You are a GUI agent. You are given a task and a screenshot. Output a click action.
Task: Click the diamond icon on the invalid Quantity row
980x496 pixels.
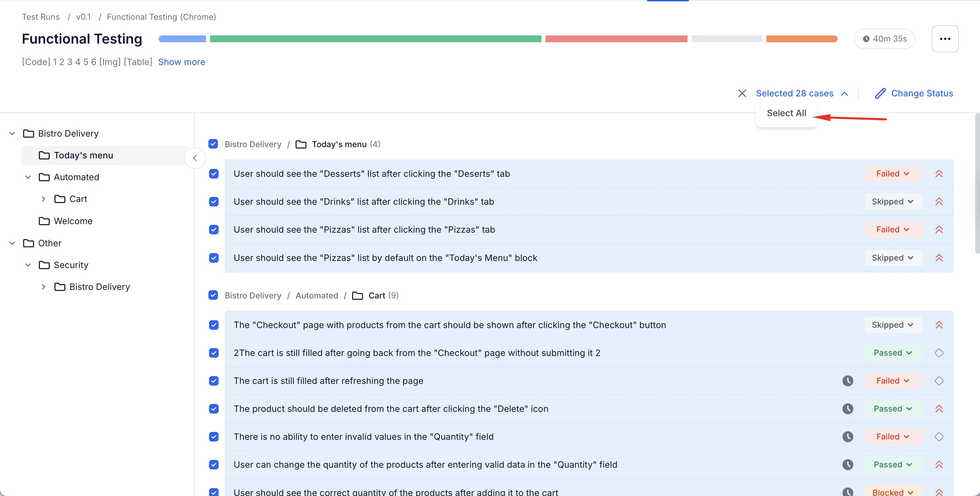point(939,437)
